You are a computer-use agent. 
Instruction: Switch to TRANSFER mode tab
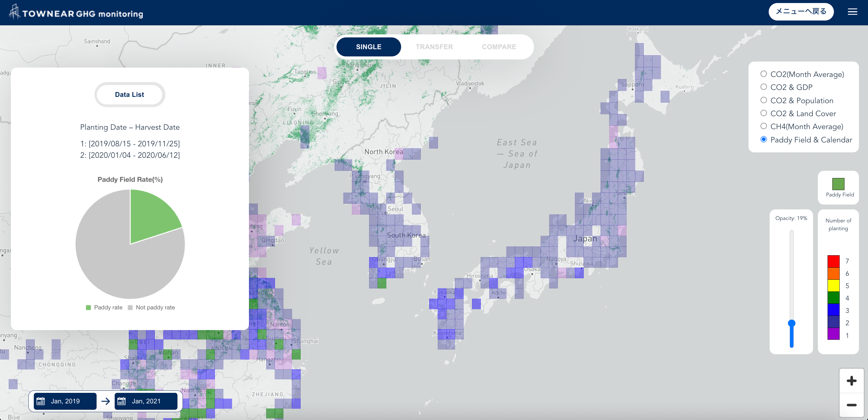tap(435, 47)
